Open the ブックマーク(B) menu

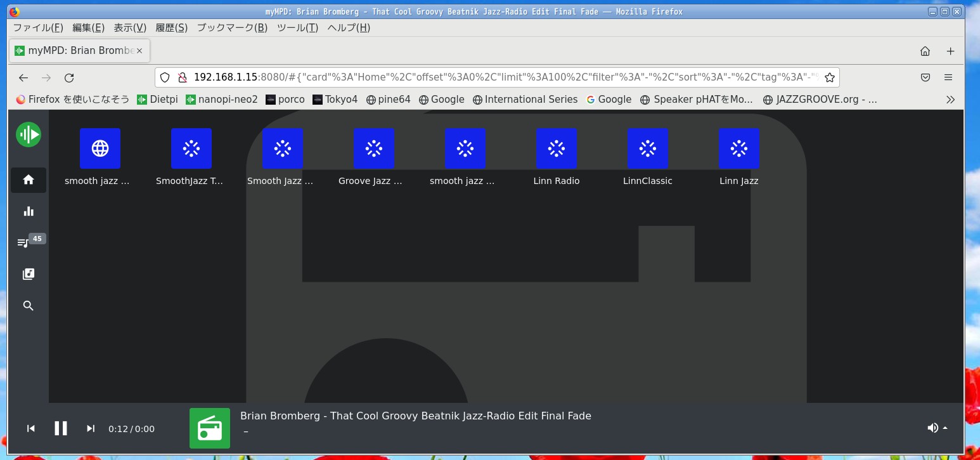232,27
